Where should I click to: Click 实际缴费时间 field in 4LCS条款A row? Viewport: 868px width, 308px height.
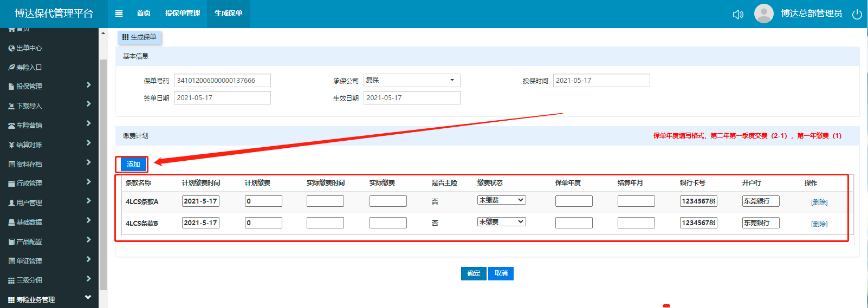[x=325, y=201]
